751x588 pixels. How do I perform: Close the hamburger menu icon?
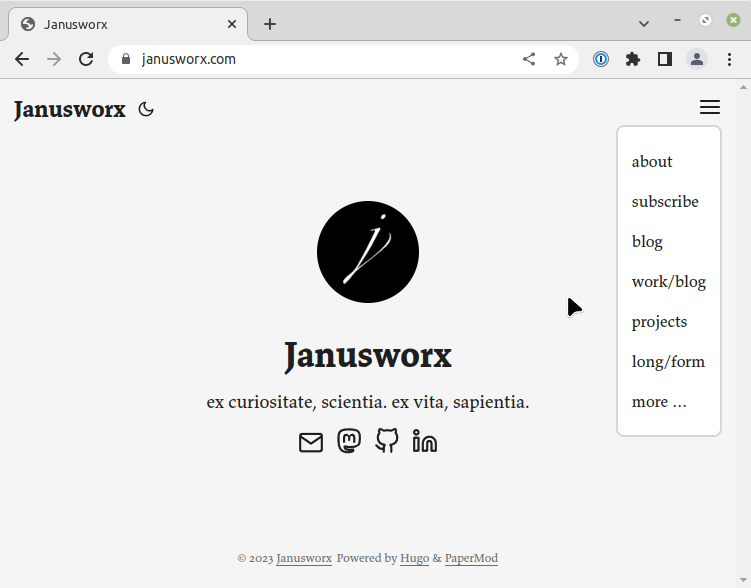point(710,107)
